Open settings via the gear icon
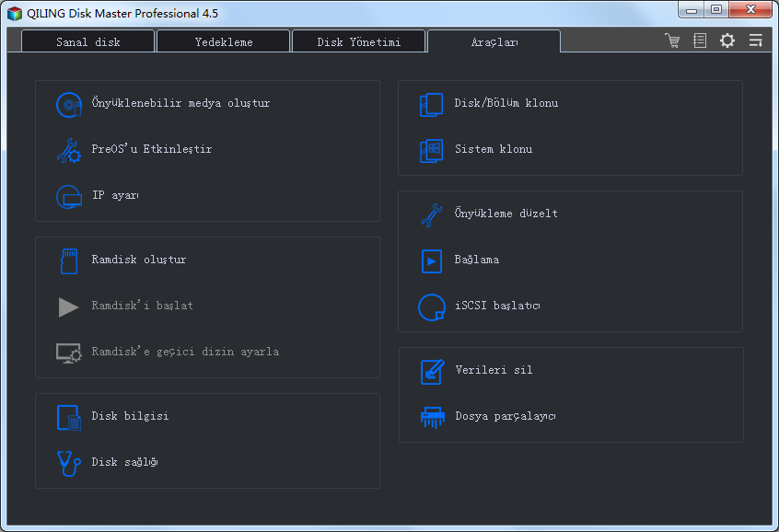The height and width of the screenshot is (532, 779). coord(727,40)
